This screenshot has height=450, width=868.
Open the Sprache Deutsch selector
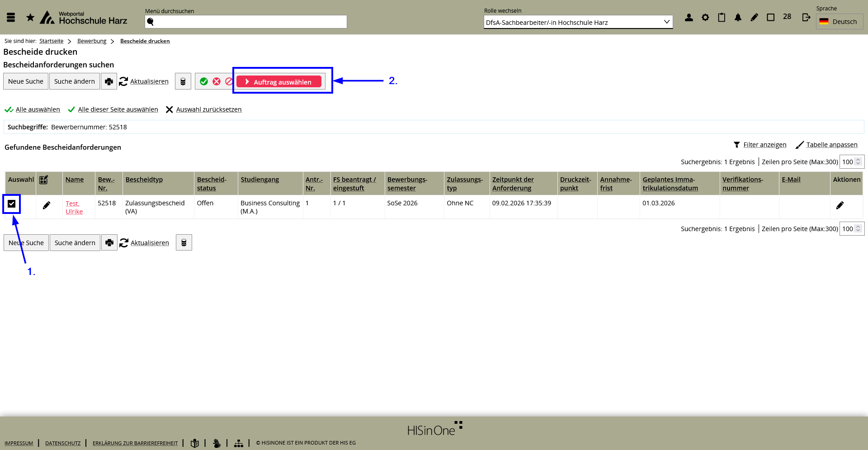(x=839, y=22)
